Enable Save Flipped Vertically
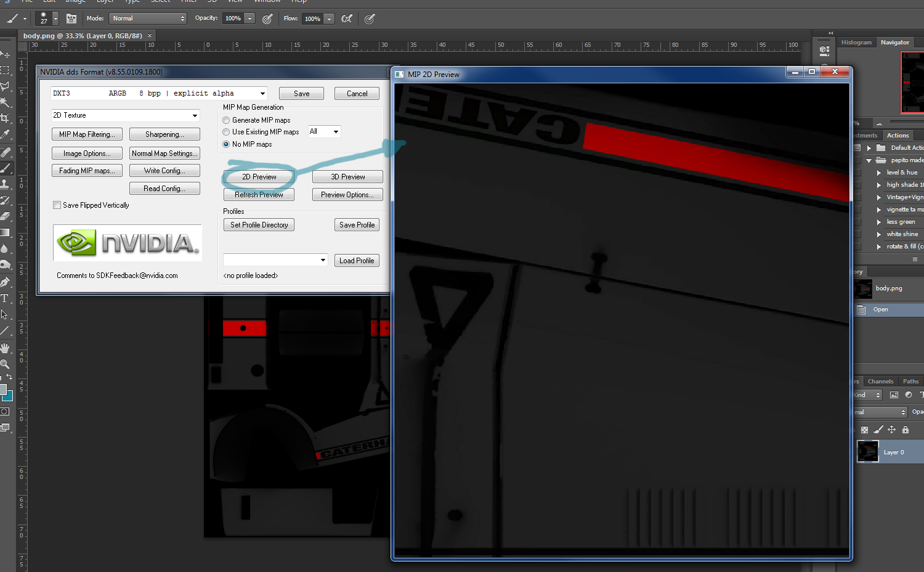 coord(57,205)
